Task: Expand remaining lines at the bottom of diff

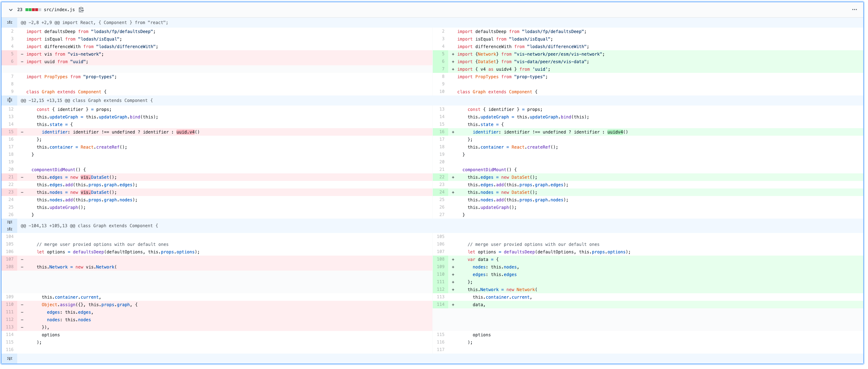Action: (x=10, y=358)
